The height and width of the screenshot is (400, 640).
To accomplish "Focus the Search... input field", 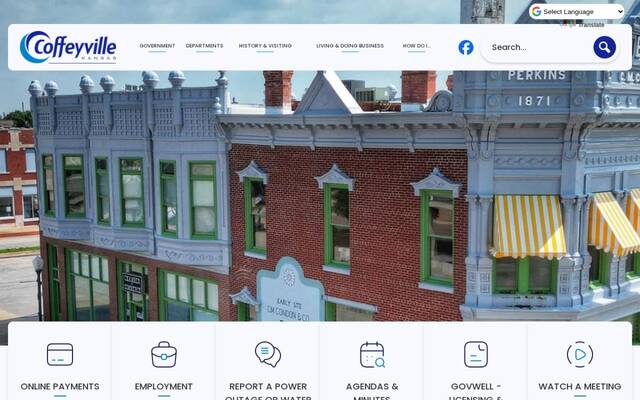I will tap(539, 47).
